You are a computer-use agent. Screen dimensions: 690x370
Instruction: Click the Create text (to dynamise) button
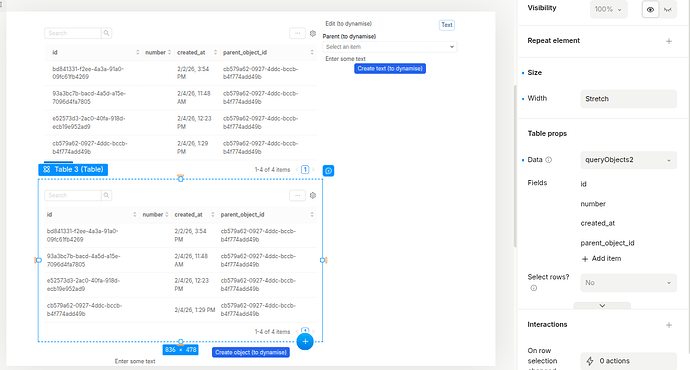tap(390, 69)
